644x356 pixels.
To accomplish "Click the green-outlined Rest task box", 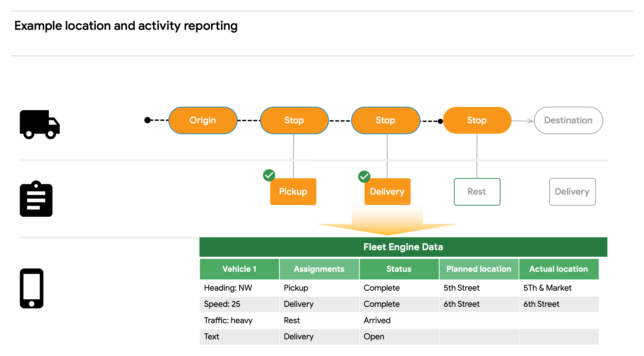I will (477, 192).
